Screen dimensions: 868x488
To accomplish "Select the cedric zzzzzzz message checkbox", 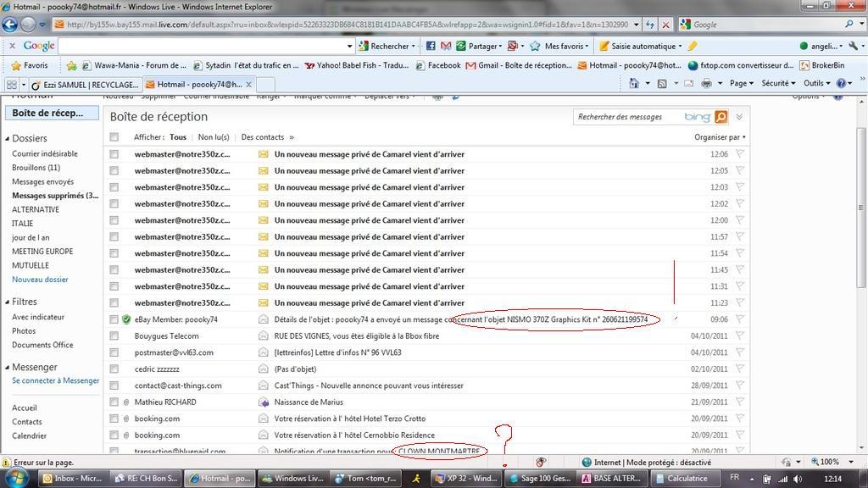I will [114, 369].
